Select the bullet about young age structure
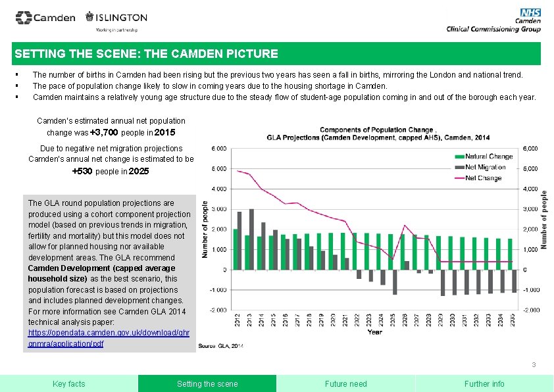The height and width of the screenshot is (392, 554). click(x=284, y=97)
